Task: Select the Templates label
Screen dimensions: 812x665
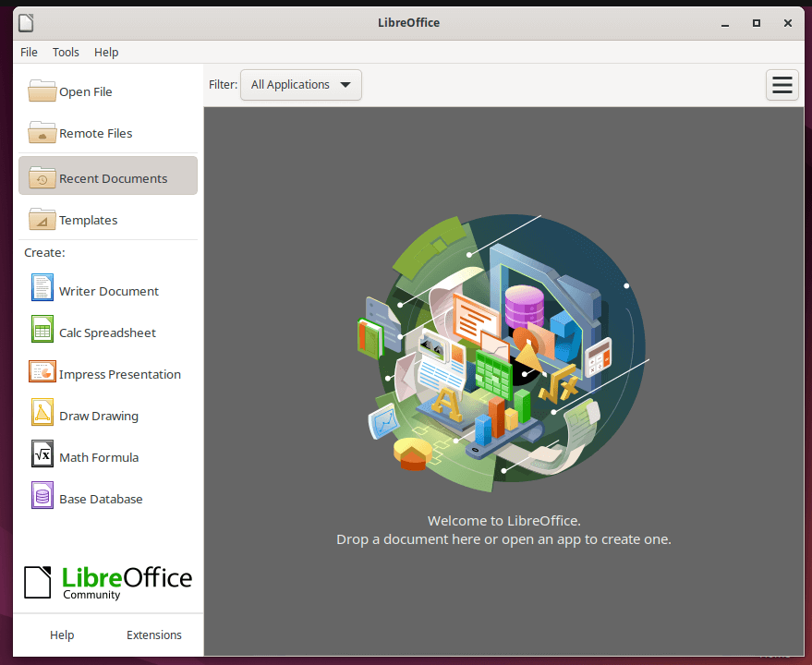Action: coord(88,220)
